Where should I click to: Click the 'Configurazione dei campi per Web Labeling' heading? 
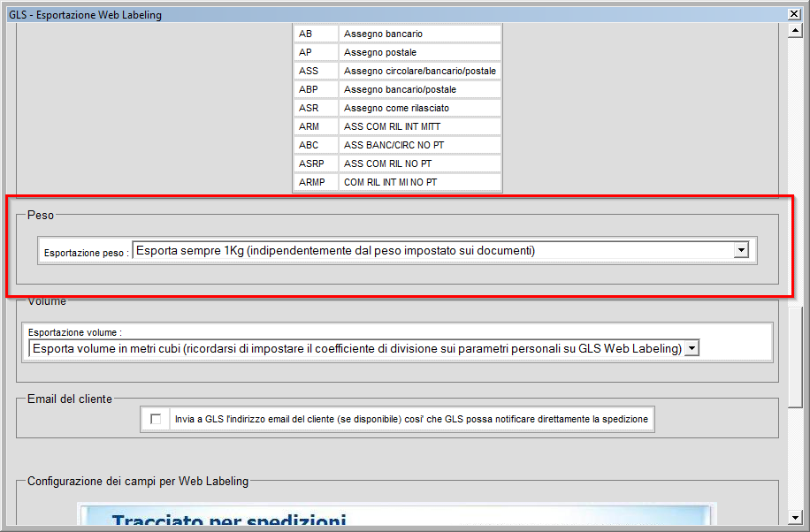pos(138,481)
